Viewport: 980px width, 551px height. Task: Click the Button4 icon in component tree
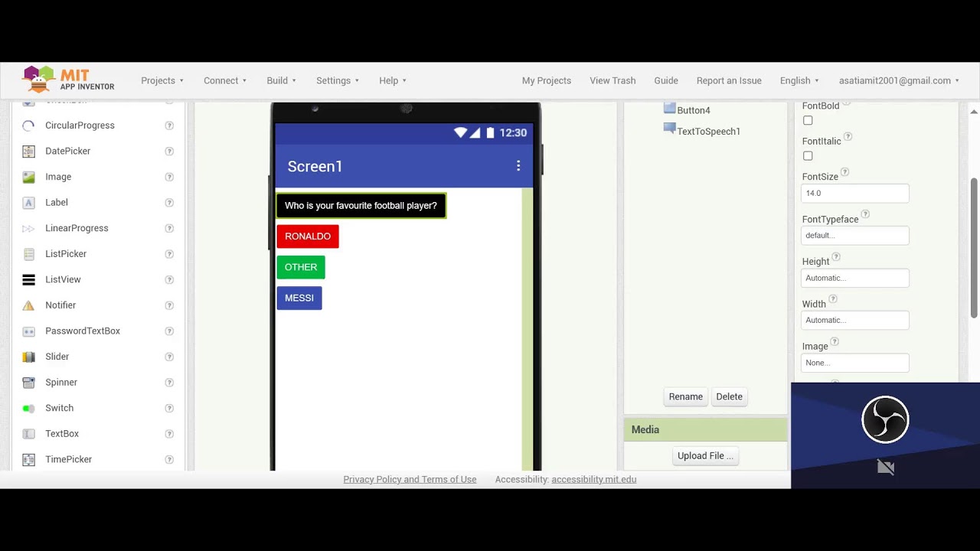point(669,109)
